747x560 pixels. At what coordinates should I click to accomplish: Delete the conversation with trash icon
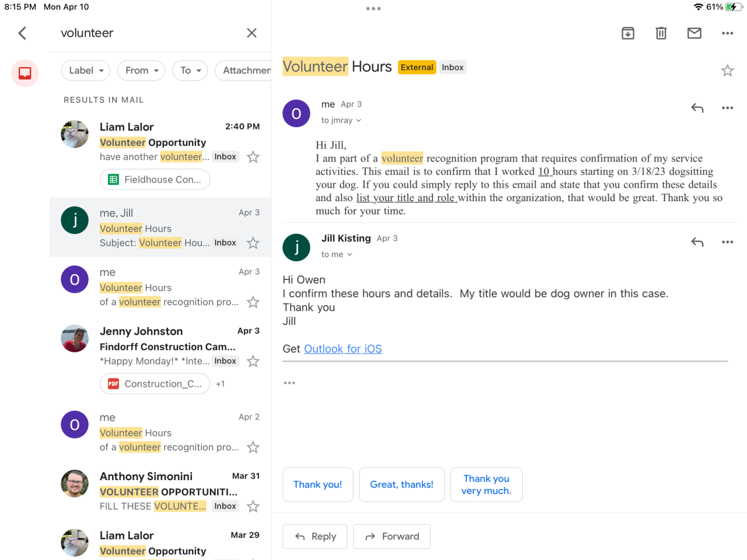pos(661,33)
